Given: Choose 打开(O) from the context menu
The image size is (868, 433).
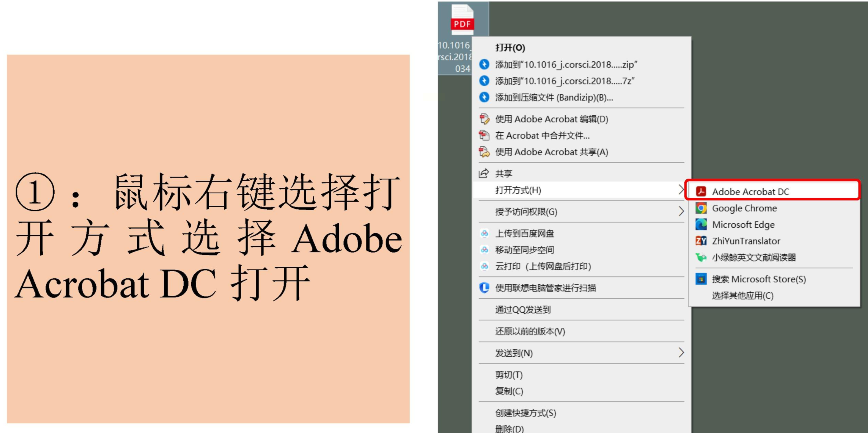Looking at the screenshot, I should tap(582, 48).
